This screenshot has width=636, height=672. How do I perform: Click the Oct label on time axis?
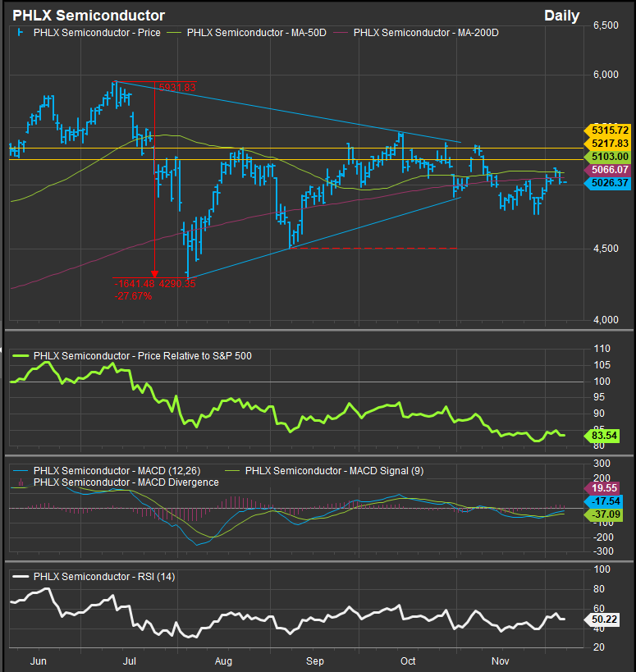408,661
